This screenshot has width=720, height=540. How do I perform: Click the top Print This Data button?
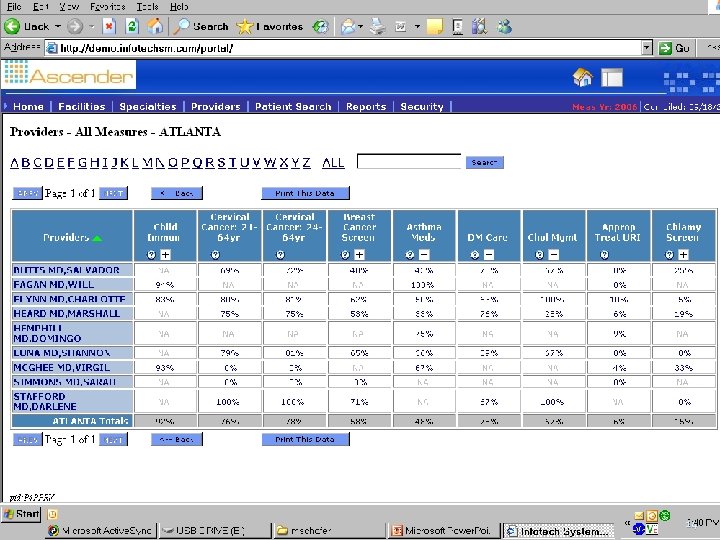[305, 193]
